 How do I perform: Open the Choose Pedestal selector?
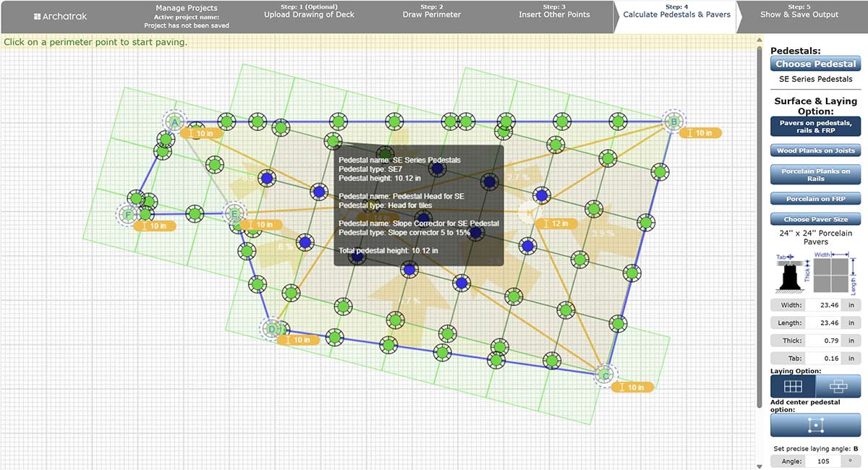815,64
